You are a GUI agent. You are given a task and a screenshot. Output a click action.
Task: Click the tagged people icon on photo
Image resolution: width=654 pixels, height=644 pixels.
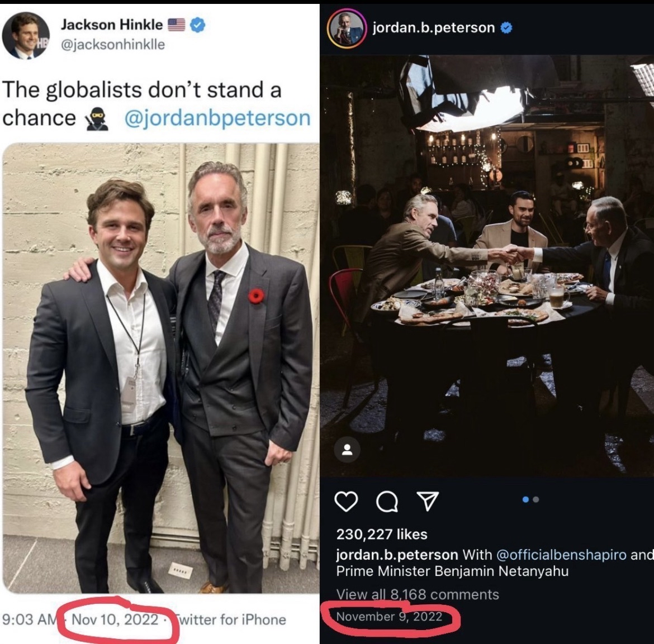pyautogui.click(x=347, y=450)
